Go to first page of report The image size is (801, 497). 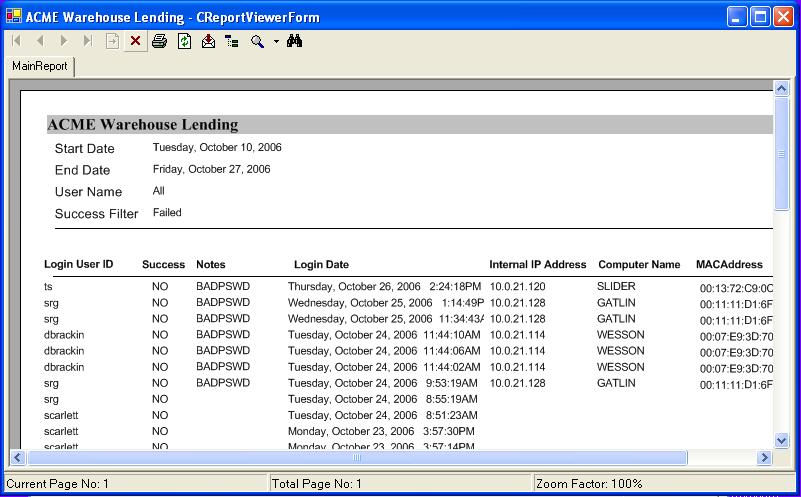coord(16,41)
